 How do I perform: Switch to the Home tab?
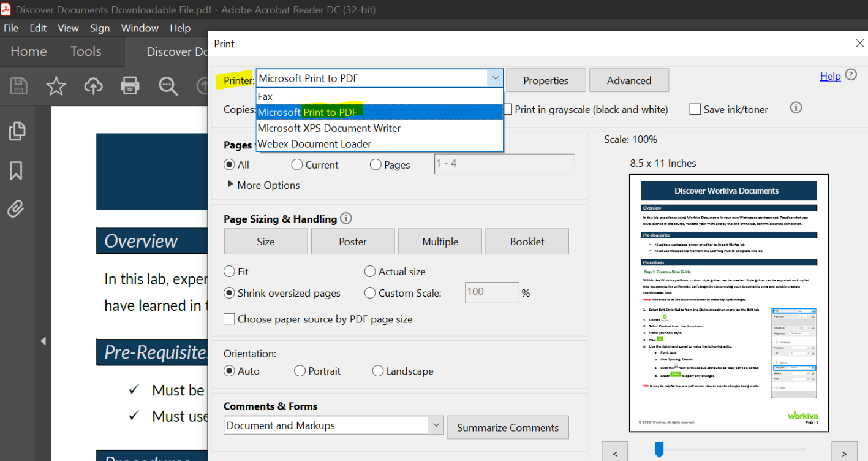click(29, 51)
